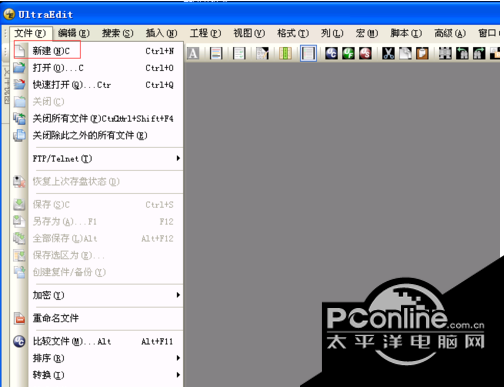Click the icon beside 关闭除此之外的所有文件

19,135
